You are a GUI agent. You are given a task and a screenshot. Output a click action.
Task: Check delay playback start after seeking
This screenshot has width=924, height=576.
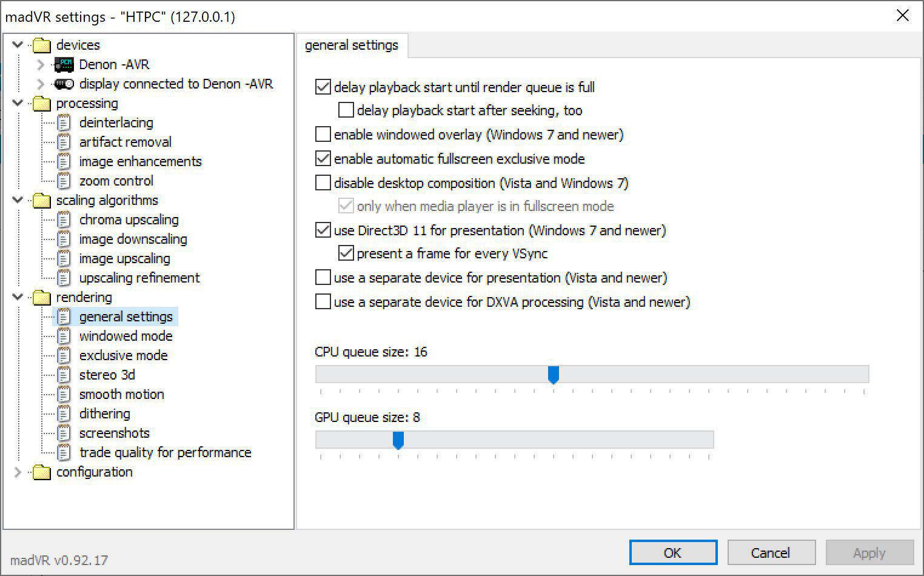point(346,110)
